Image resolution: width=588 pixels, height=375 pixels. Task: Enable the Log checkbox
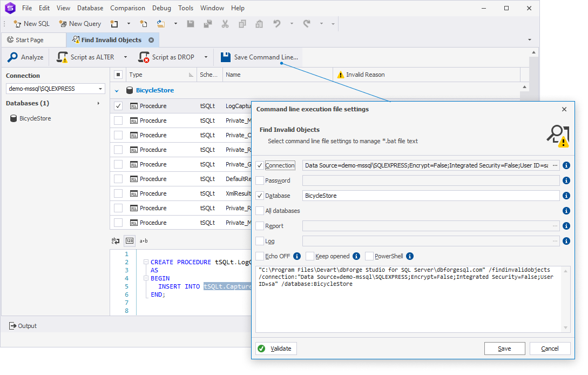(260, 241)
